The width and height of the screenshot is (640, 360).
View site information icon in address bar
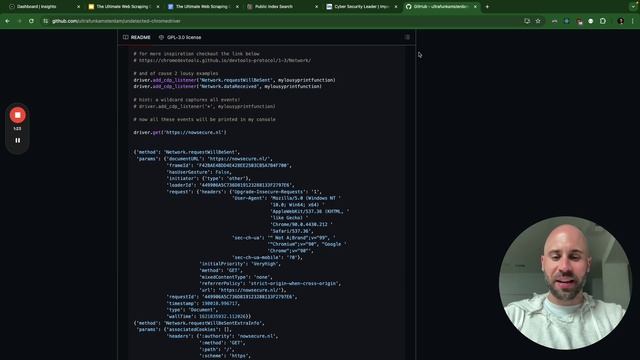click(x=45, y=21)
